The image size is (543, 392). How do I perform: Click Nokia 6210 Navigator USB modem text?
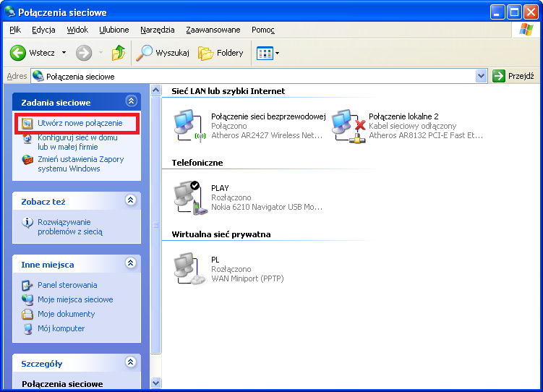(267, 207)
